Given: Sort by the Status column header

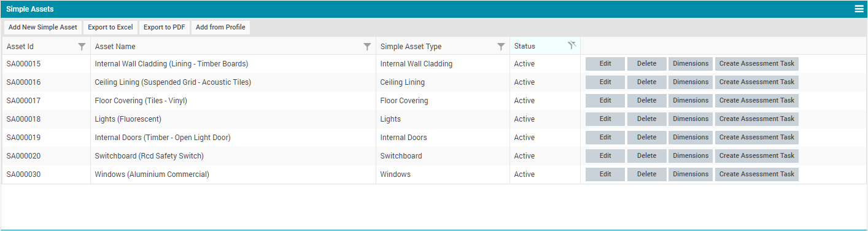Looking at the screenshot, I should tap(525, 46).
